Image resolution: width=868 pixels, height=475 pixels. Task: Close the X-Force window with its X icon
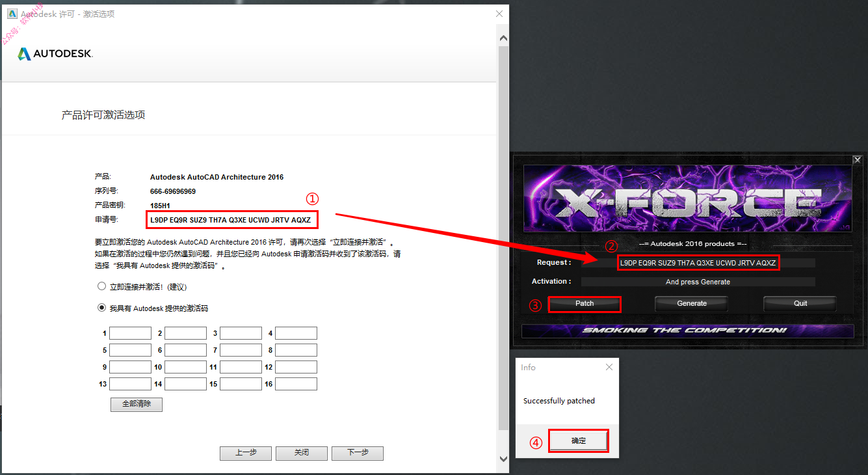(x=858, y=159)
